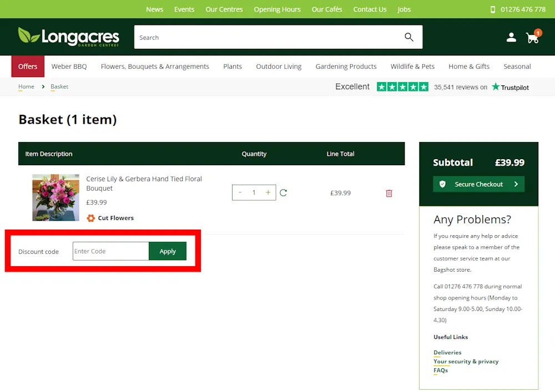Open the Seasonal menu

(517, 67)
